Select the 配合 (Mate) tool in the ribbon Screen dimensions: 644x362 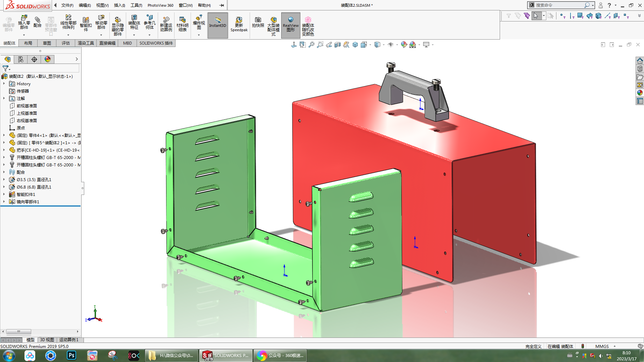pyautogui.click(x=38, y=22)
